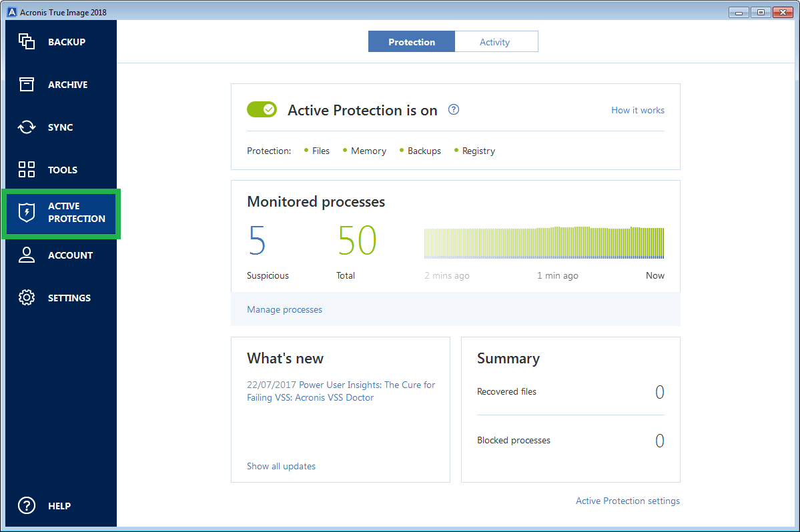This screenshot has width=800, height=532.
Task: Click the '2 mins ago' graph label
Action: point(447,276)
